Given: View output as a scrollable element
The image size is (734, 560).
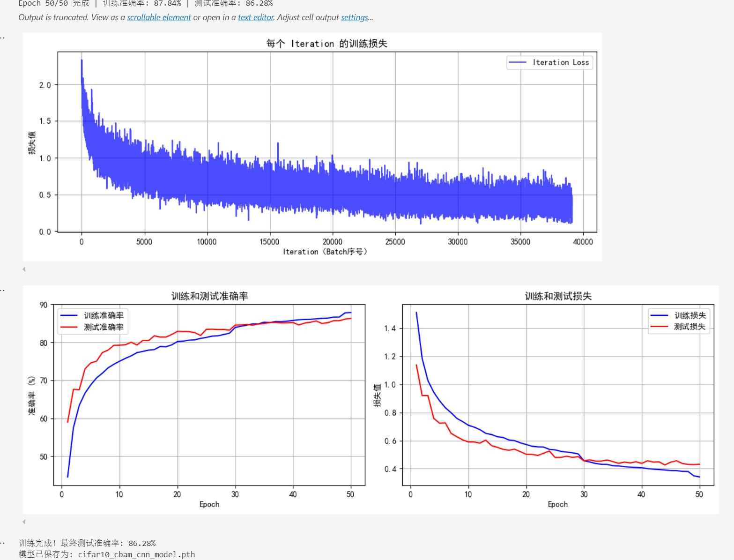Looking at the screenshot, I should (158, 17).
